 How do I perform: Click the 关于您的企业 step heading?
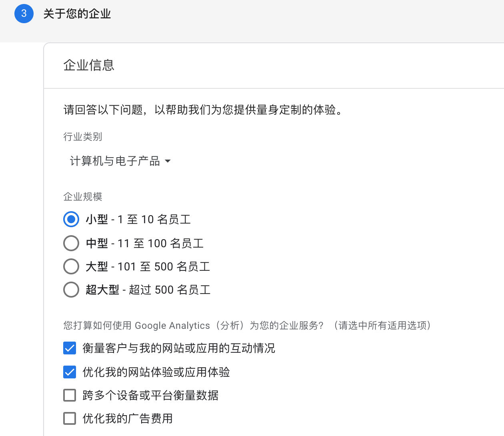[x=77, y=14]
